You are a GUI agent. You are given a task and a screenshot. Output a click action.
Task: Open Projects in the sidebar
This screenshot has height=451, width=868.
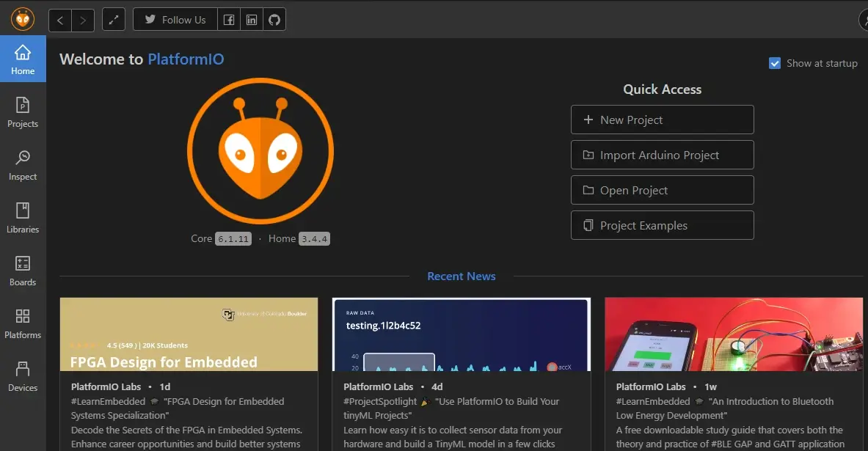click(x=23, y=112)
